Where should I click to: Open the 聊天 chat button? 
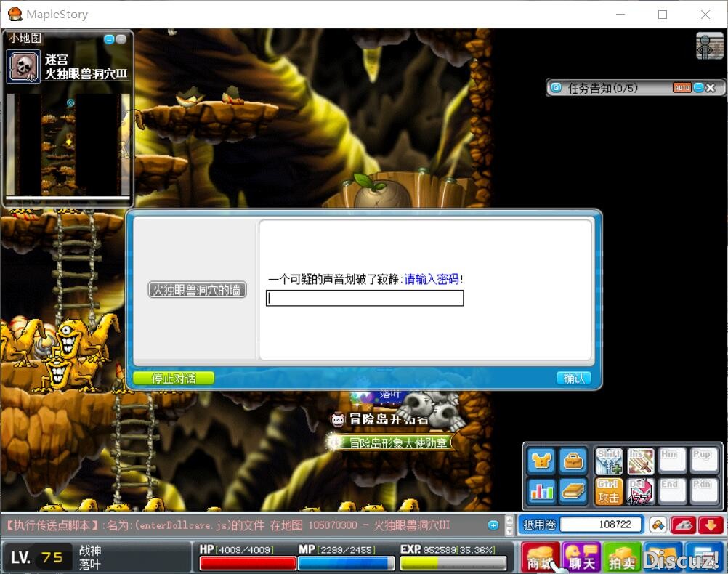coord(581,557)
